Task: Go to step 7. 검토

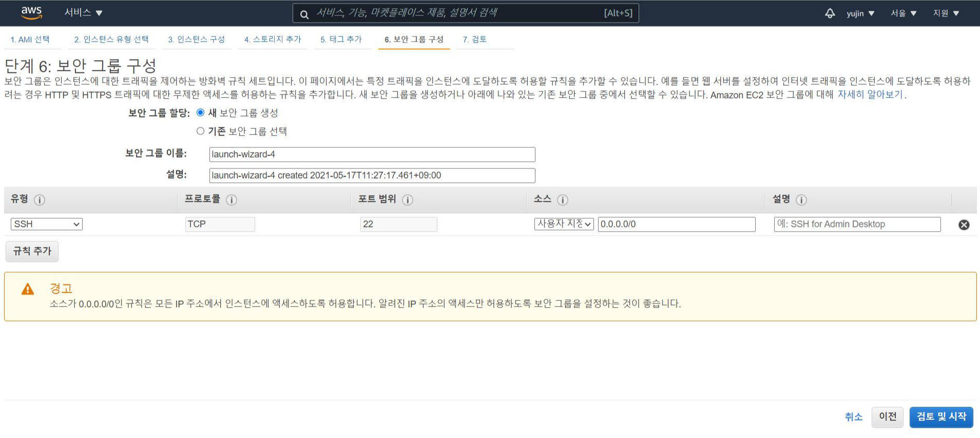Action: pyautogui.click(x=475, y=40)
